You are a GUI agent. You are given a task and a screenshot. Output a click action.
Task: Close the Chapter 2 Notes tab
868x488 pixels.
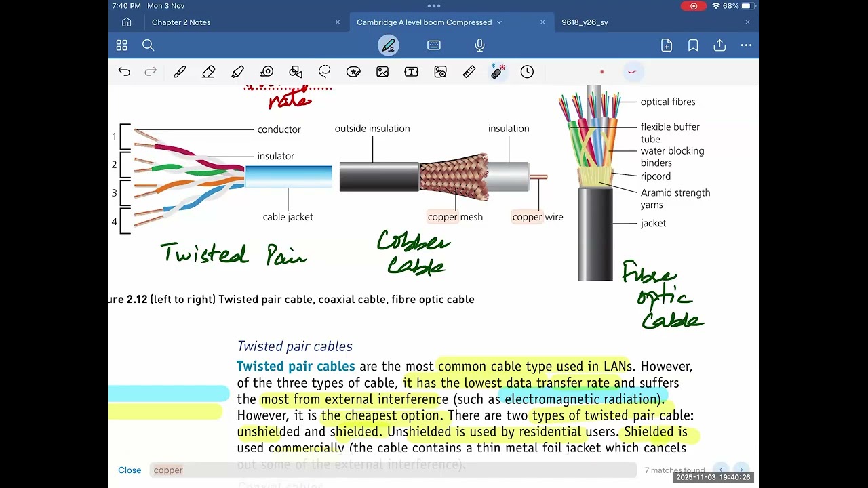338,22
